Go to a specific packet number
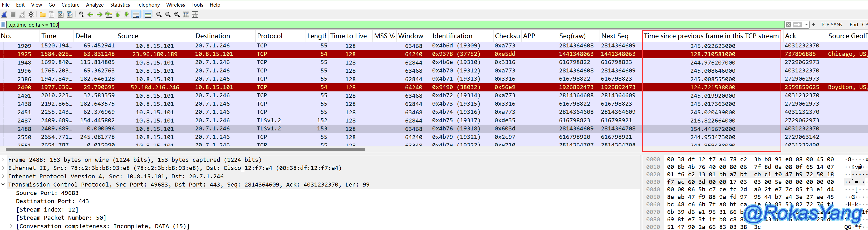The height and width of the screenshot is (230, 868). coord(109,14)
